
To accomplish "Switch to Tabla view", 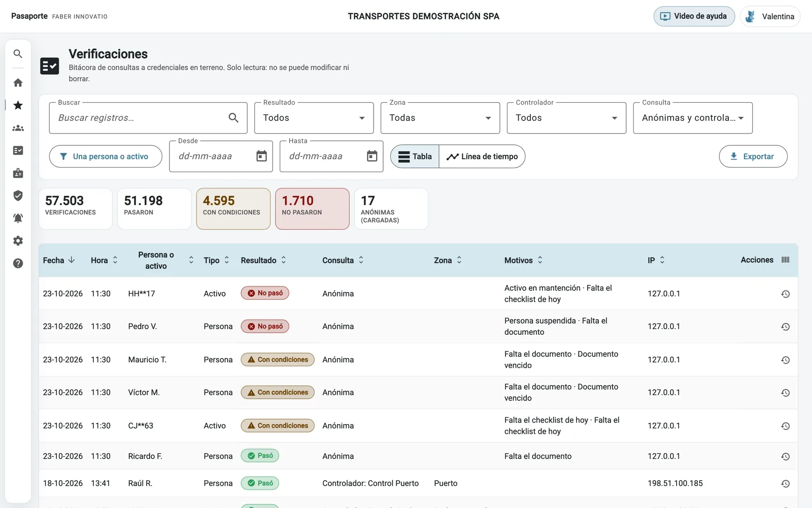I will pos(415,156).
